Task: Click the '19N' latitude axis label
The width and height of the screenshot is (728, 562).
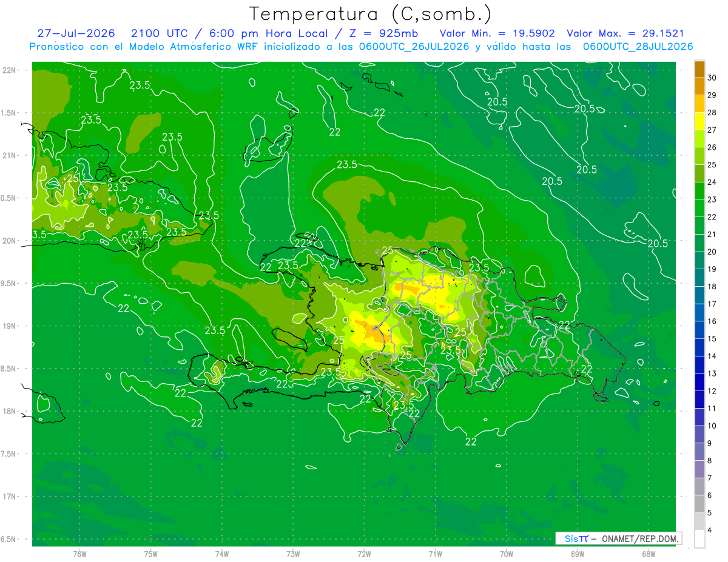Action: pos(10,326)
